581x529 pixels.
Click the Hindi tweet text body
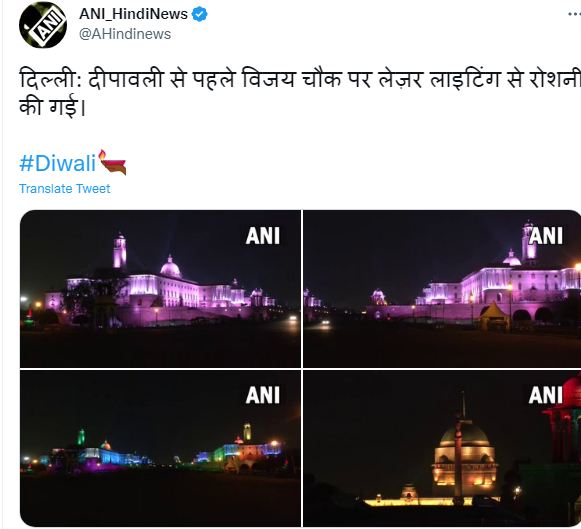[300, 93]
